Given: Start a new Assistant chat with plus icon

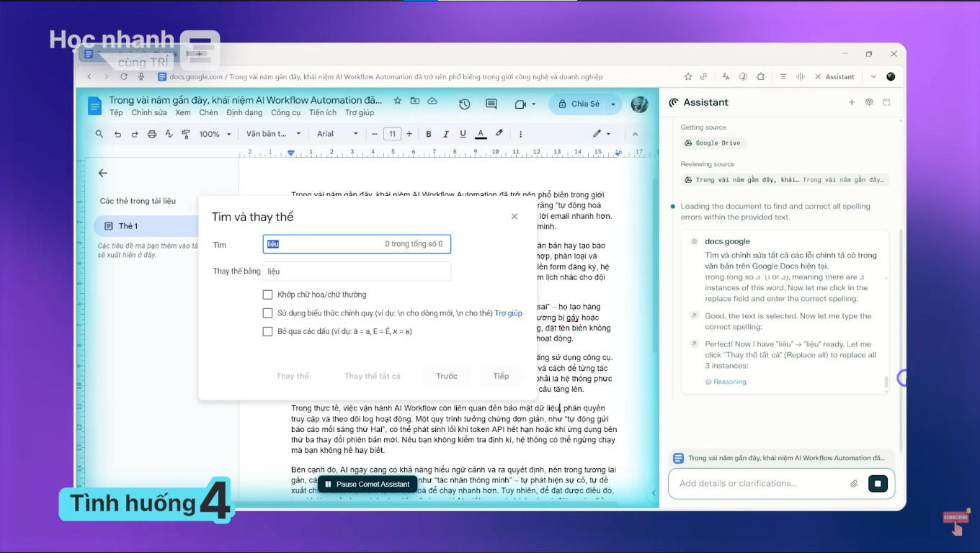Looking at the screenshot, I should 851,102.
